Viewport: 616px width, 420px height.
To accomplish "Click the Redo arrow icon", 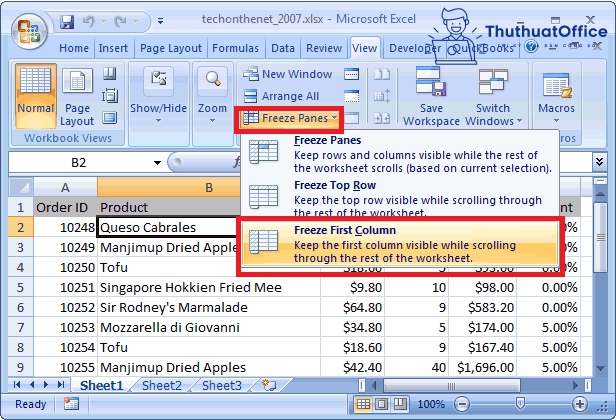I will pyautogui.click(x=120, y=21).
